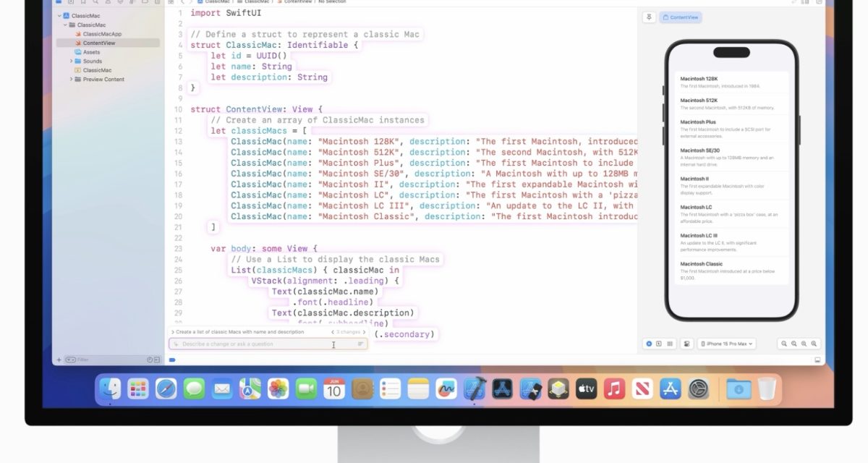Image resolution: width=868 pixels, height=463 pixels.
Task: Open the iPhone 15 Pro Max device dropdown
Action: 727,344
